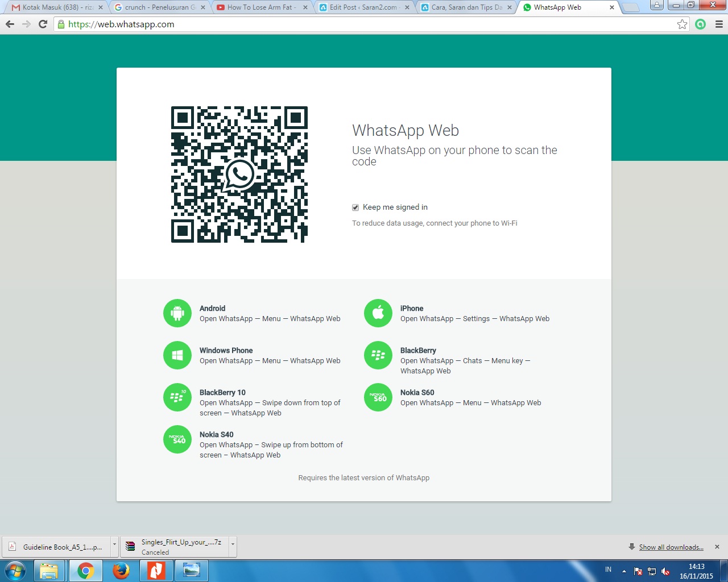Click the green extension icon in toolbar
Viewport: 728px width, 582px height.
click(701, 24)
